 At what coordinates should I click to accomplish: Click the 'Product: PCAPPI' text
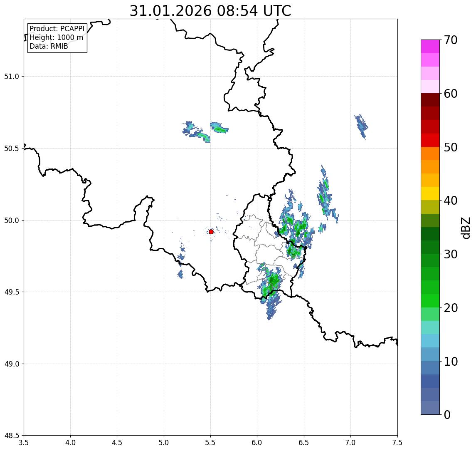coord(57,29)
